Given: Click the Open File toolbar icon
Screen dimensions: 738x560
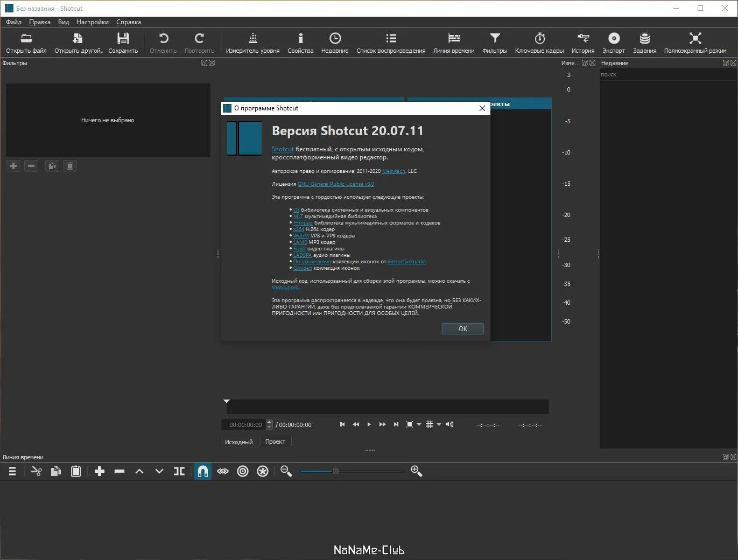Looking at the screenshot, I should coord(26,43).
